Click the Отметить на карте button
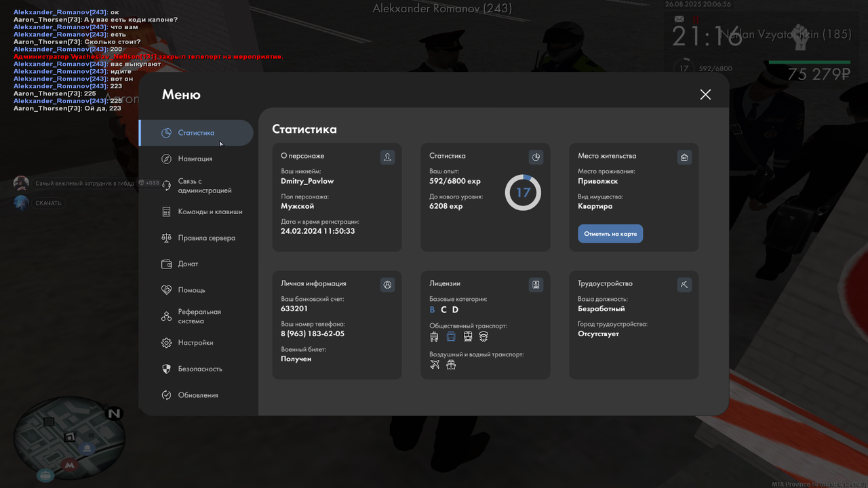The image size is (868, 488). tap(610, 234)
